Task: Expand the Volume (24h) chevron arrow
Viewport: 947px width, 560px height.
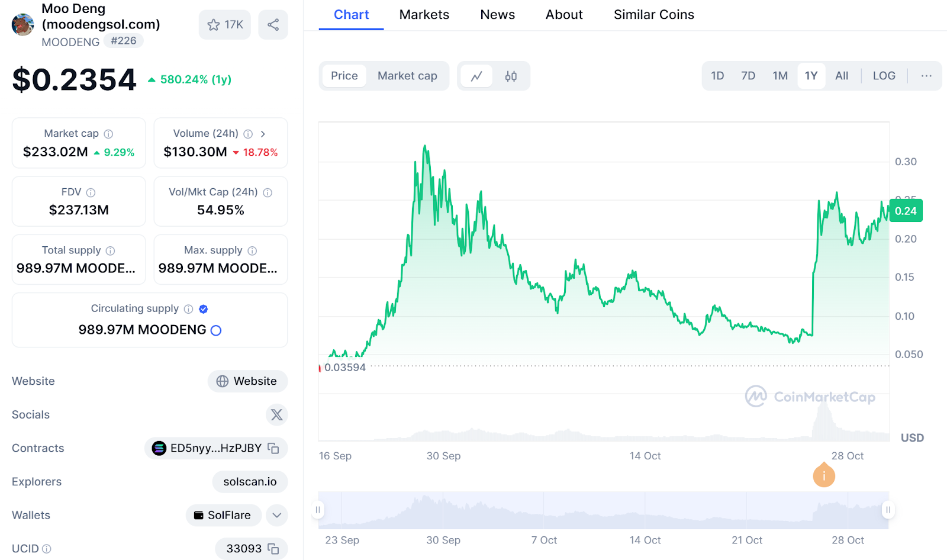Action: click(263, 134)
